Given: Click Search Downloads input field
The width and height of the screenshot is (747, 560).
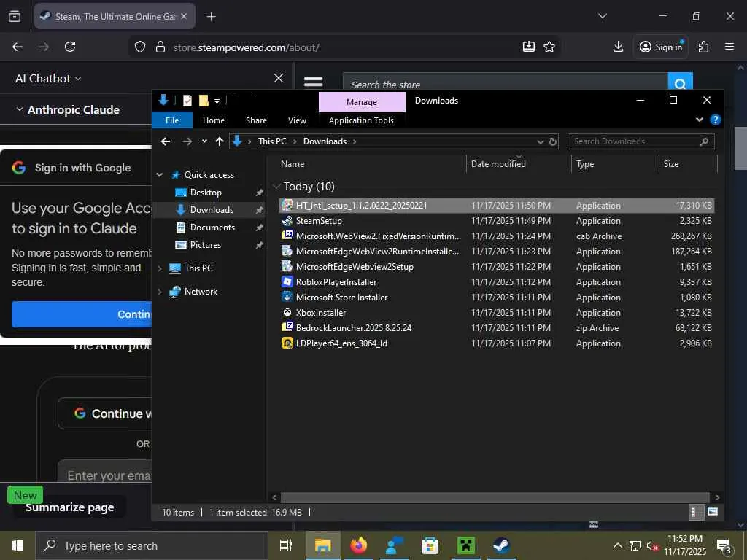Looking at the screenshot, I should (640, 141).
